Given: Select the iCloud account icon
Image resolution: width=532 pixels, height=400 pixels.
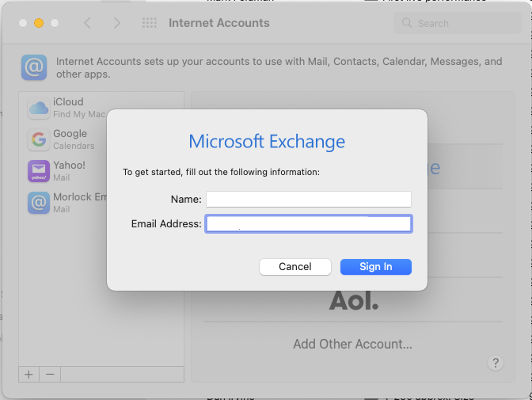Looking at the screenshot, I should 39,108.
